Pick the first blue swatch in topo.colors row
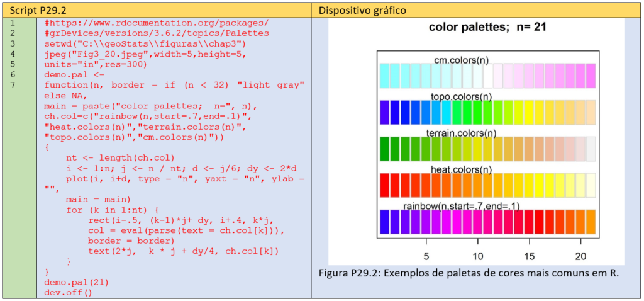 385,113
